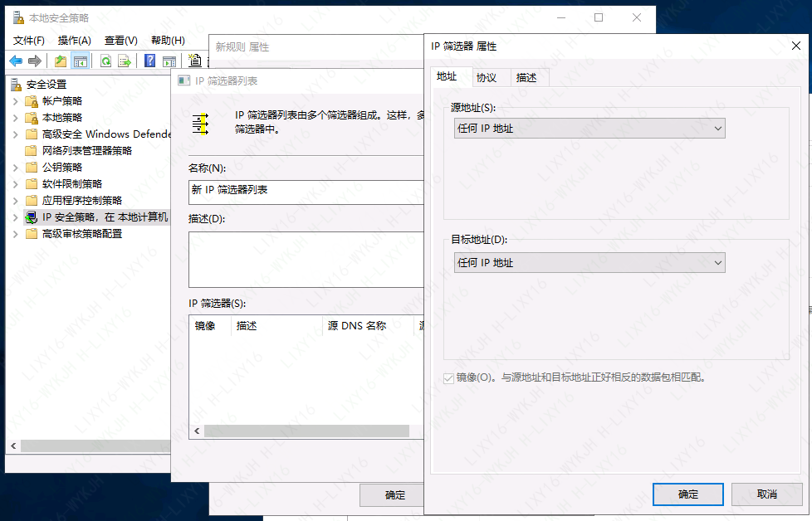Click the IP 安全策略 computer icon
The height and width of the screenshot is (521, 812).
click(x=32, y=217)
